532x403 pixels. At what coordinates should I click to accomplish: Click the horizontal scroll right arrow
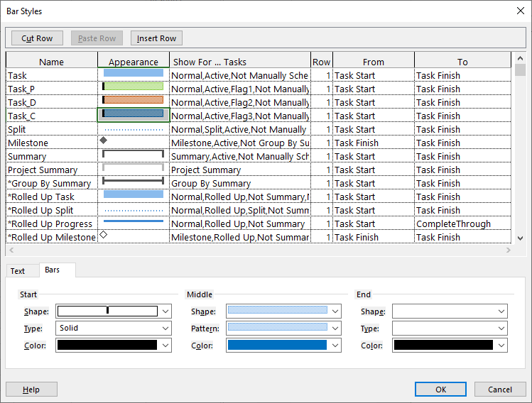pos(508,250)
